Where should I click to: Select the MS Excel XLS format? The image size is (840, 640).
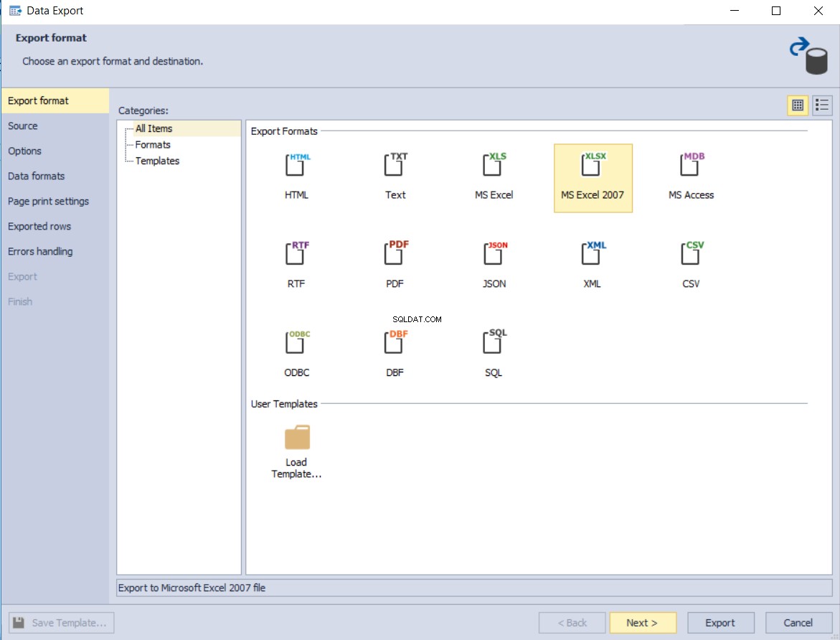pyautogui.click(x=494, y=165)
